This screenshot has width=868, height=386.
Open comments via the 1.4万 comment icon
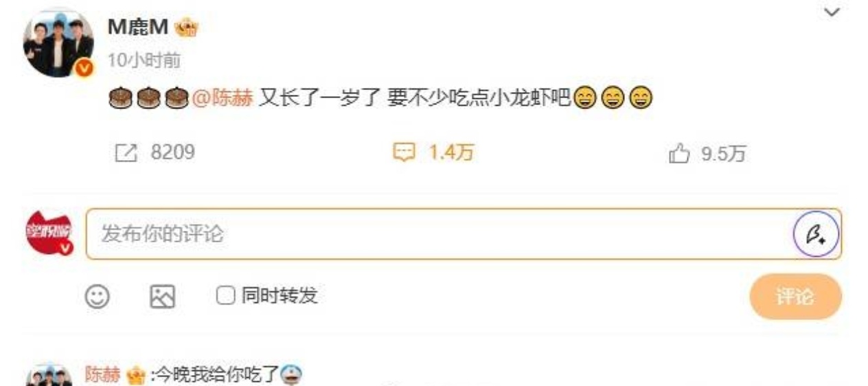click(404, 152)
